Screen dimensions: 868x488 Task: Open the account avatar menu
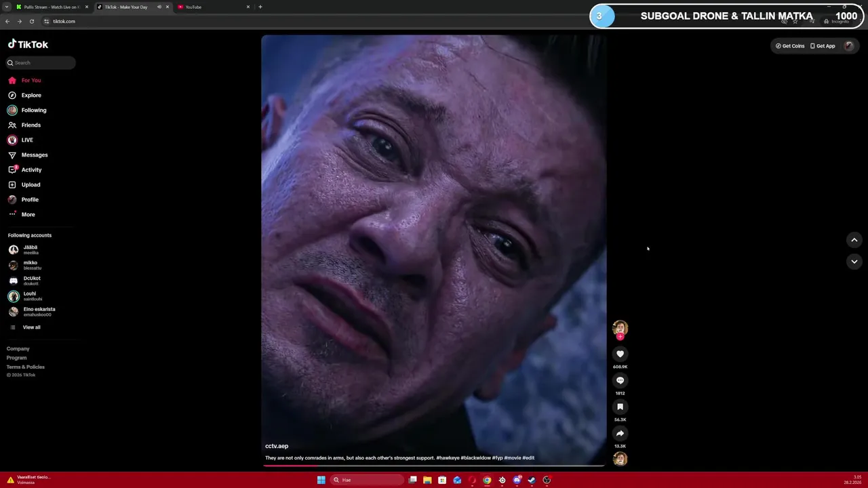point(848,46)
